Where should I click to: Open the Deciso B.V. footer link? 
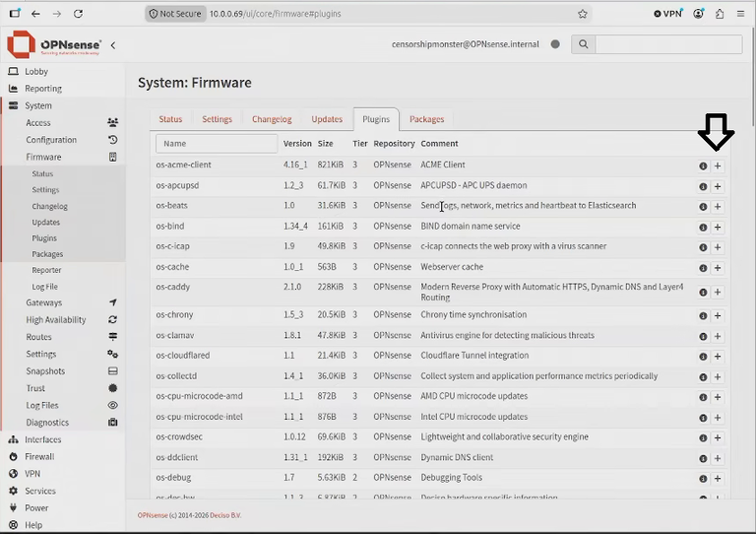pos(225,515)
